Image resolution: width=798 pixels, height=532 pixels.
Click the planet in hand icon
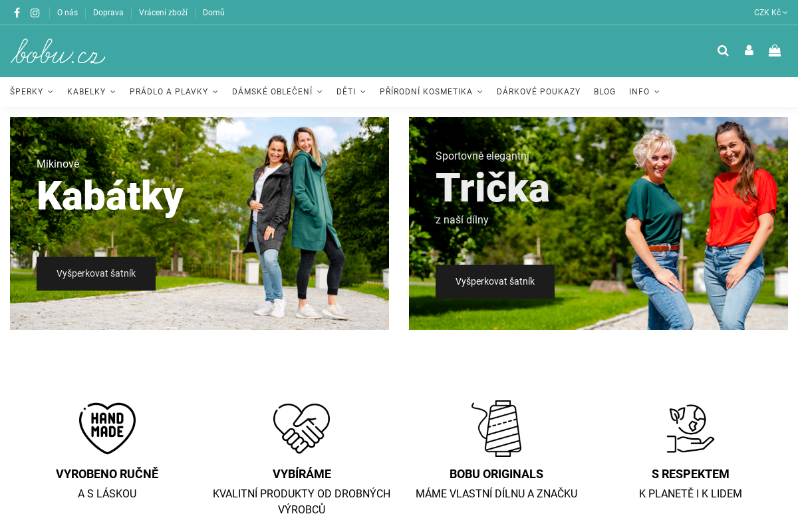pyautogui.click(x=690, y=428)
